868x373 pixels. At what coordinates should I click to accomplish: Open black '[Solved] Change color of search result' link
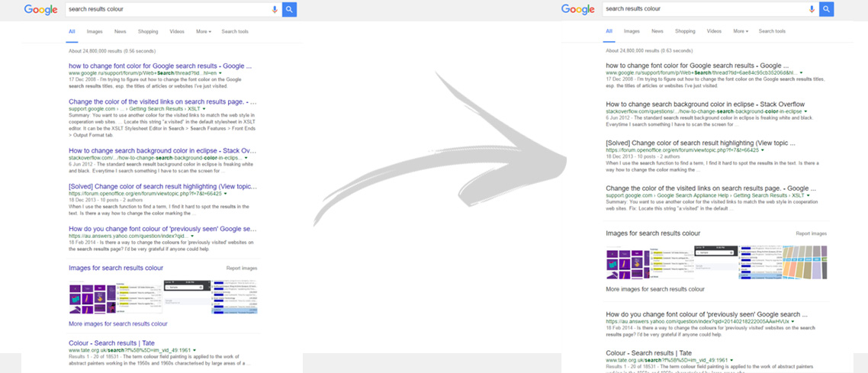(x=701, y=143)
